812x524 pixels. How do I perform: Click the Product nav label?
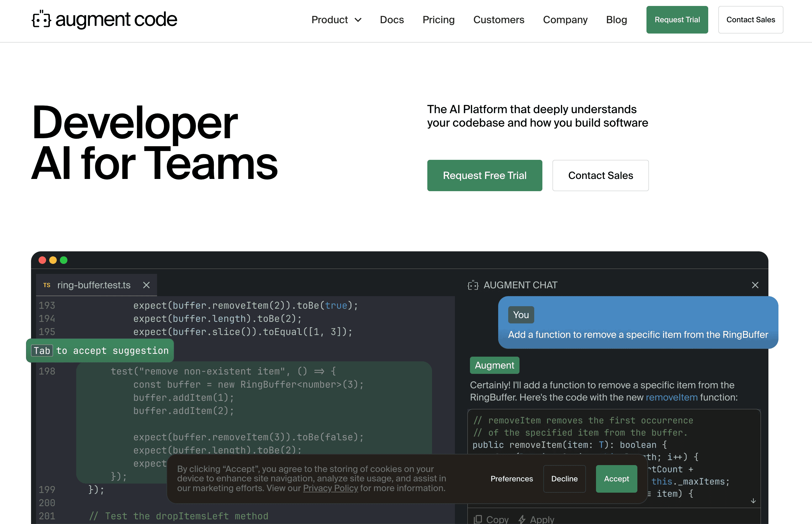[330, 20]
